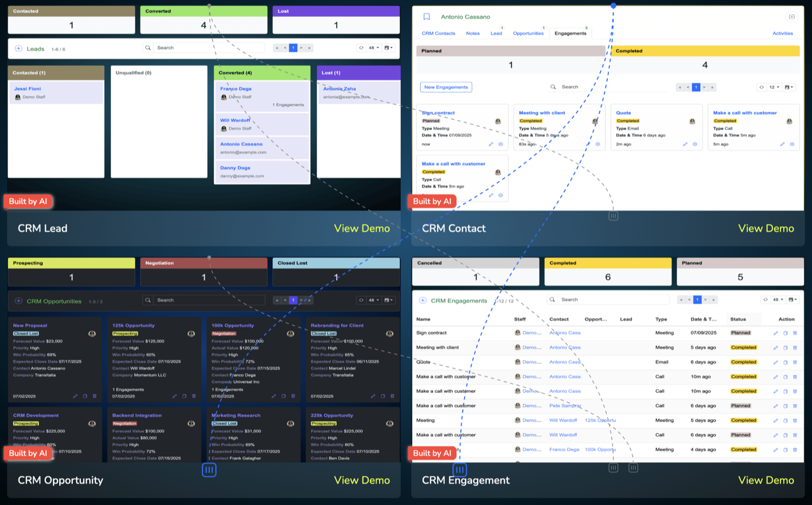Click the Search field in Leads toolbar

tap(209, 48)
